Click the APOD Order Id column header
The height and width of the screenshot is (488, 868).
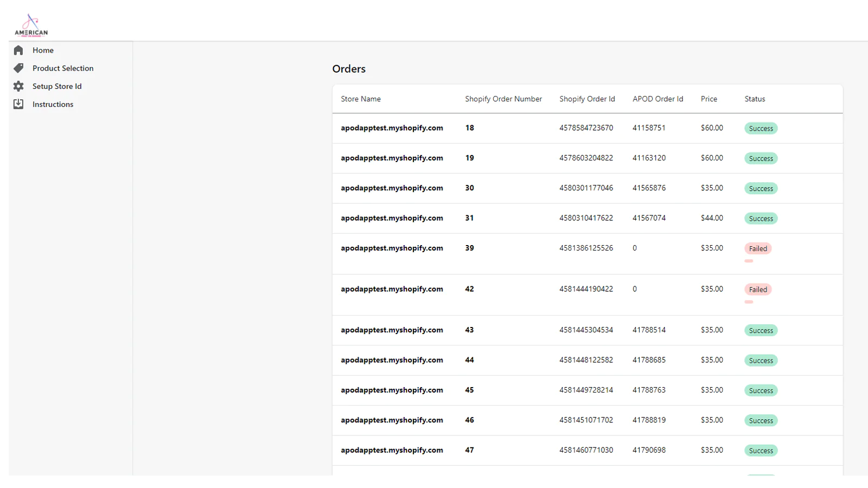(x=658, y=99)
